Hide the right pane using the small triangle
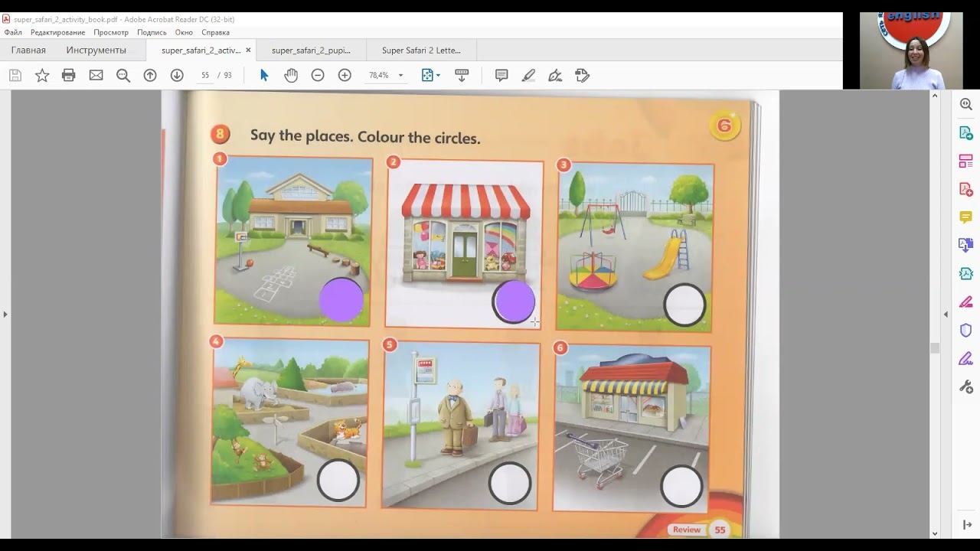This screenshot has height=551, width=980. [946, 315]
